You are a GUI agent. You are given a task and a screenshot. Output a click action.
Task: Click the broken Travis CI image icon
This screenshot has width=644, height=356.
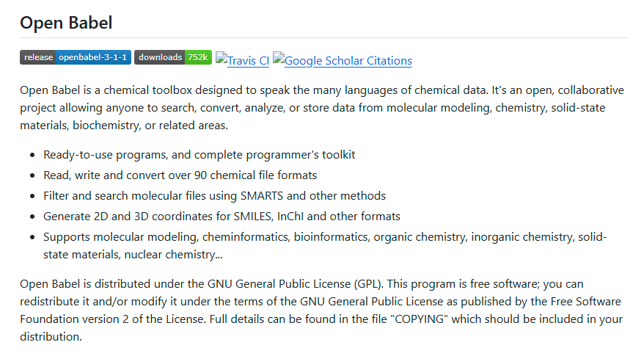[x=221, y=58]
